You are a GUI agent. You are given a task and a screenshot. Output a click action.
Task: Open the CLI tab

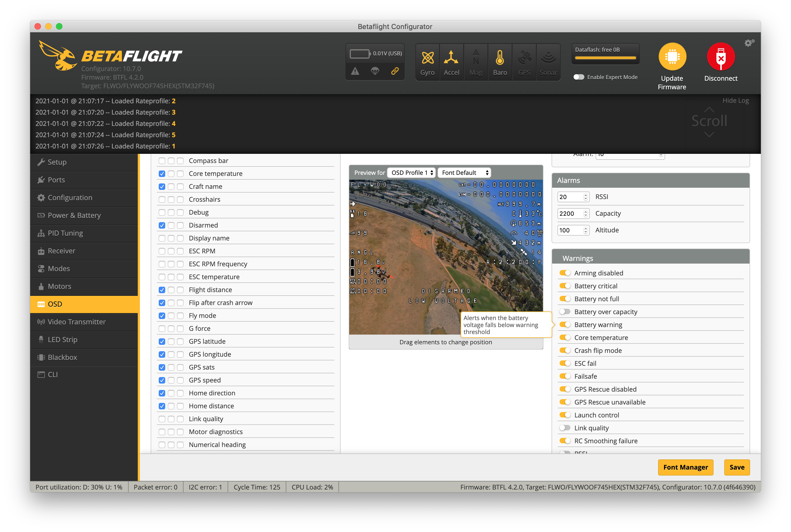[x=84, y=375]
